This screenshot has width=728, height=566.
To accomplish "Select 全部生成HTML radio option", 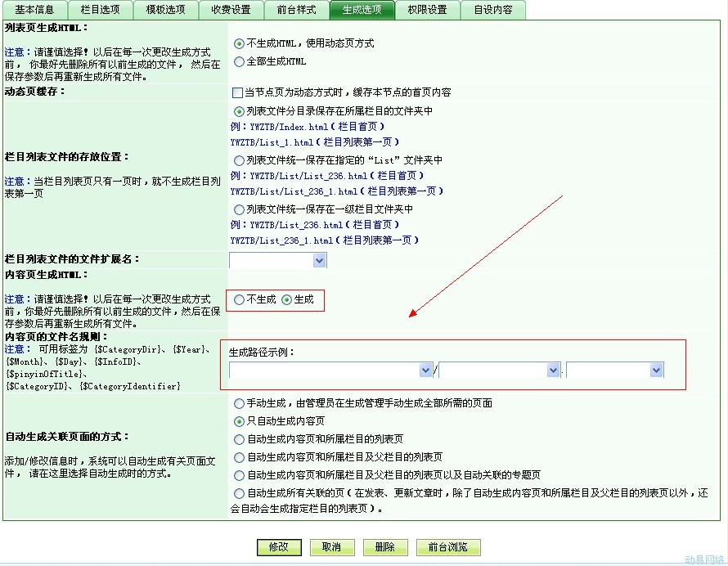I will (x=239, y=61).
